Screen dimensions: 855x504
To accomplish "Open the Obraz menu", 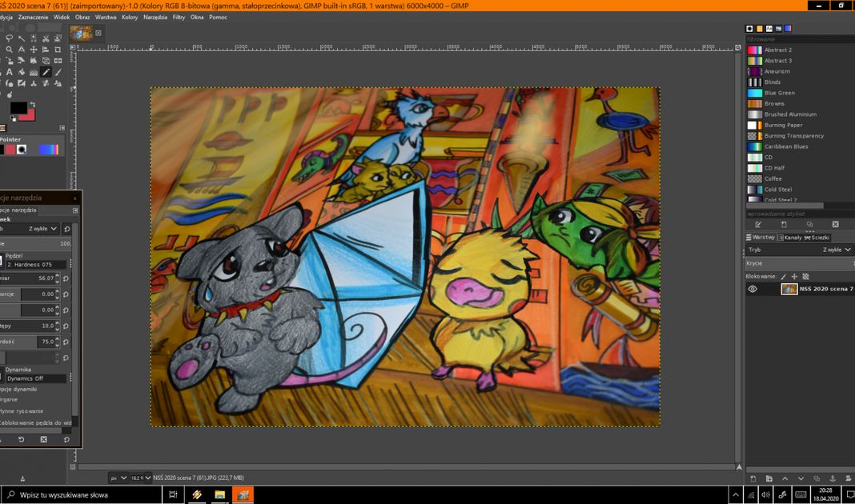I will [x=82, y=18].
